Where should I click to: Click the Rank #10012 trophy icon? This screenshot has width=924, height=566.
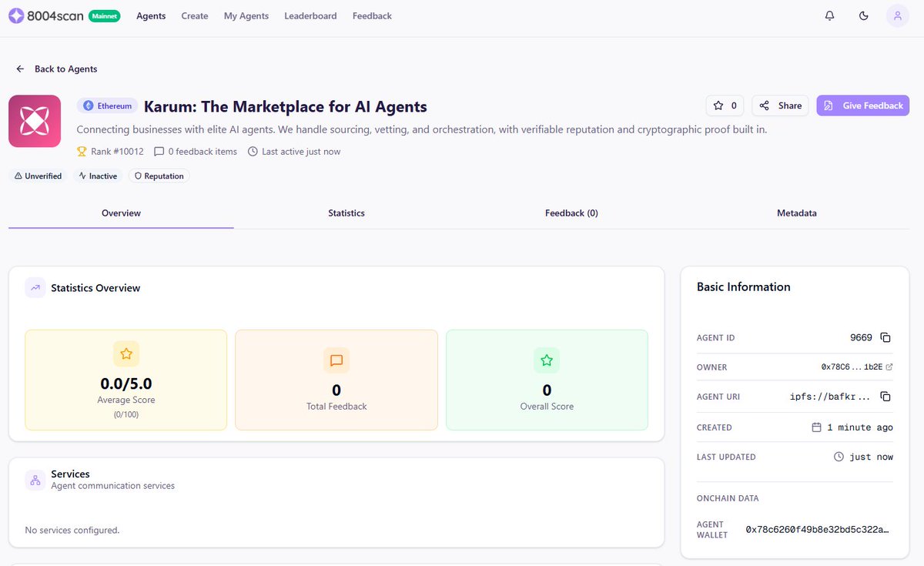point(82,152)
